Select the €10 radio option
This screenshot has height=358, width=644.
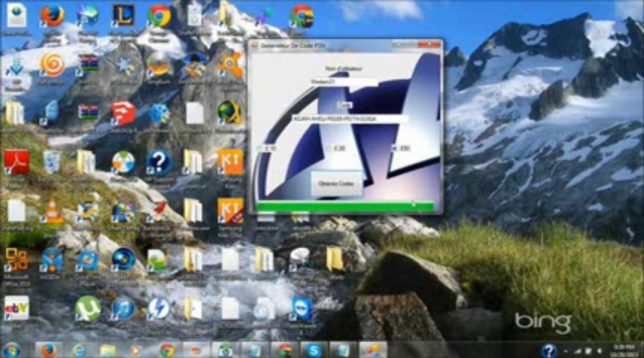coord(267,148)
